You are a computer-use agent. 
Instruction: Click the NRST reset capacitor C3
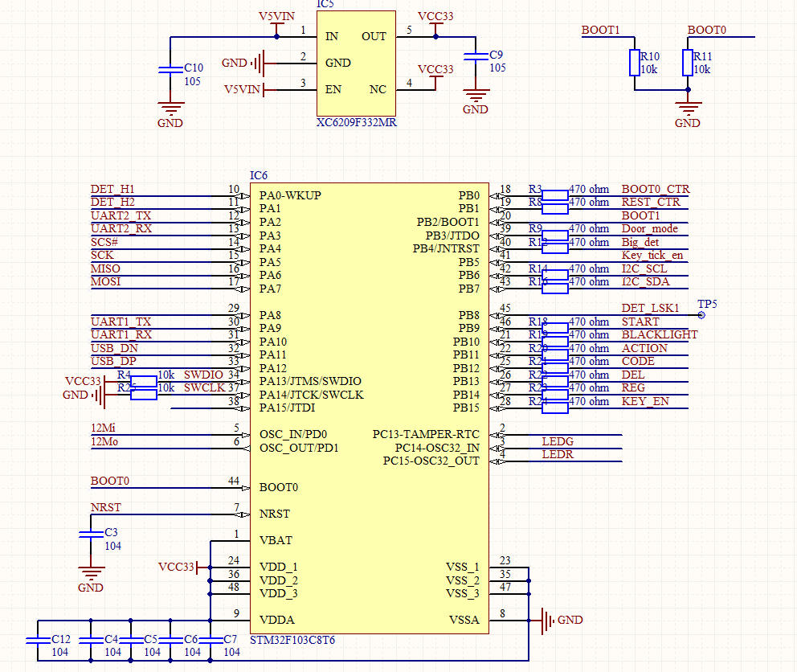pyautogui.click(x=91, y=534)
